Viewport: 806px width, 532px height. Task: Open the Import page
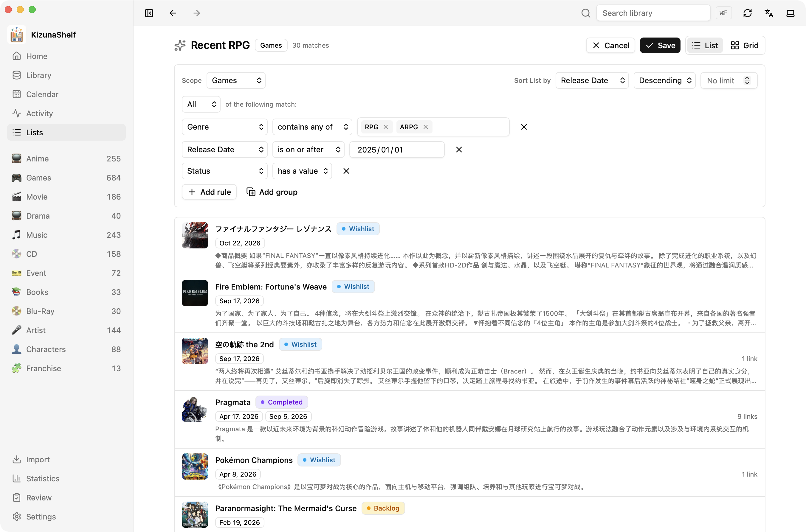[66, 459]
